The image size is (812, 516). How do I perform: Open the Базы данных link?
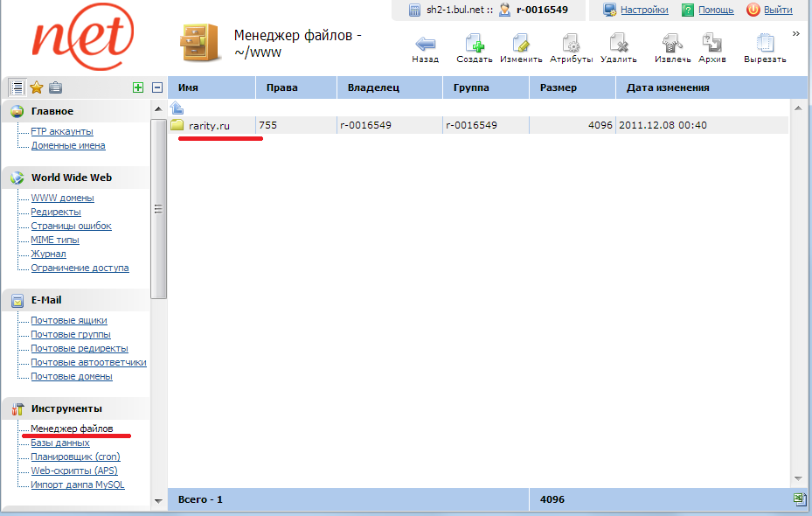tap(60, 443)
